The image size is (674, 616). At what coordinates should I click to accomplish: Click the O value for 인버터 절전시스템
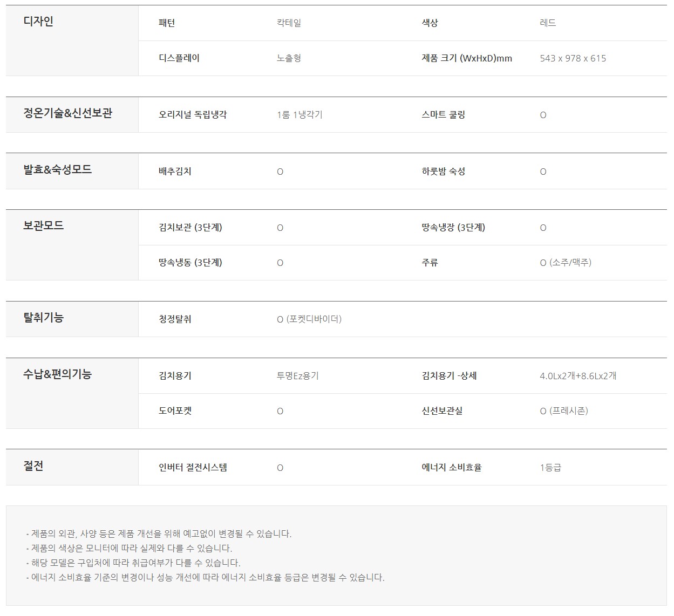(280, 468)
